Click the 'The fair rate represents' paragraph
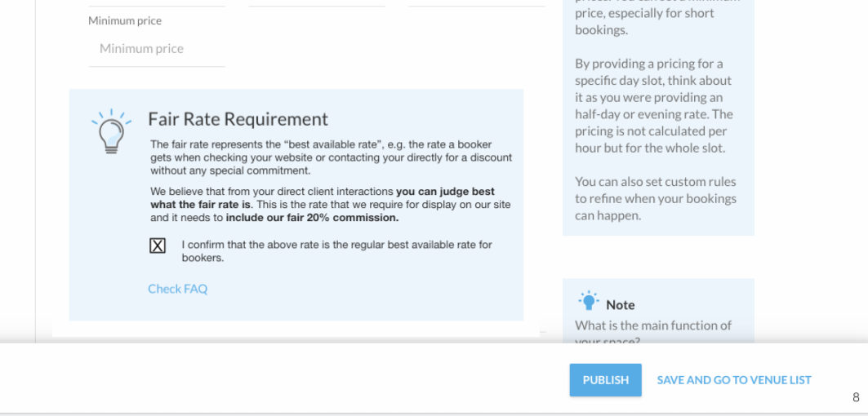This screenshot has height=416, width=868. click(x=331, y=157)
